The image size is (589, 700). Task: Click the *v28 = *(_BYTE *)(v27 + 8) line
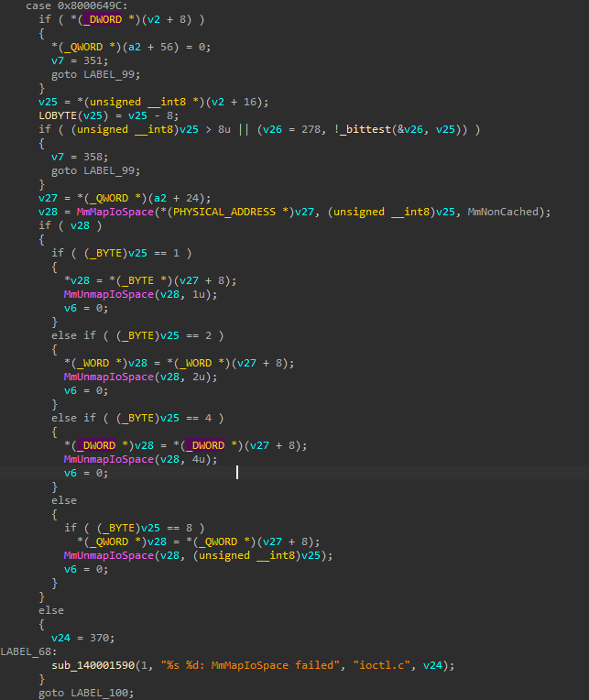coord(150,280)
